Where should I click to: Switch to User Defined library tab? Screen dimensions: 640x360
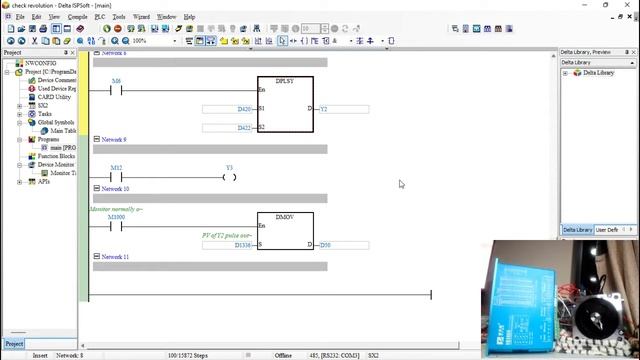[607, 230]
